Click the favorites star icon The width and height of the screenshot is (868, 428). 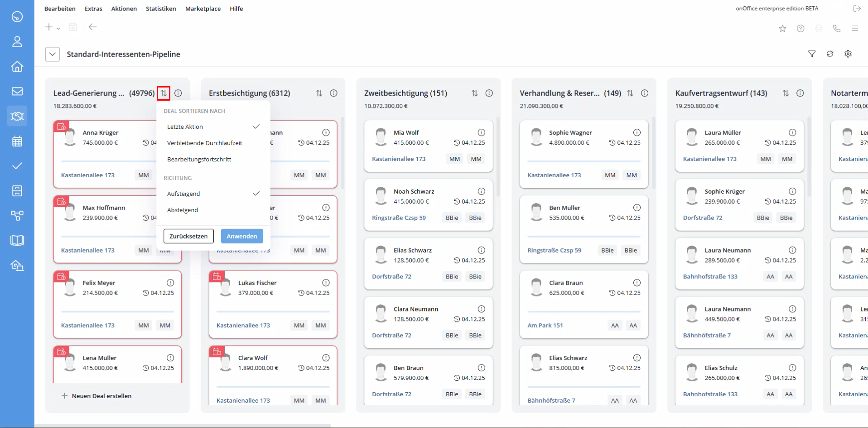point(782,29)
